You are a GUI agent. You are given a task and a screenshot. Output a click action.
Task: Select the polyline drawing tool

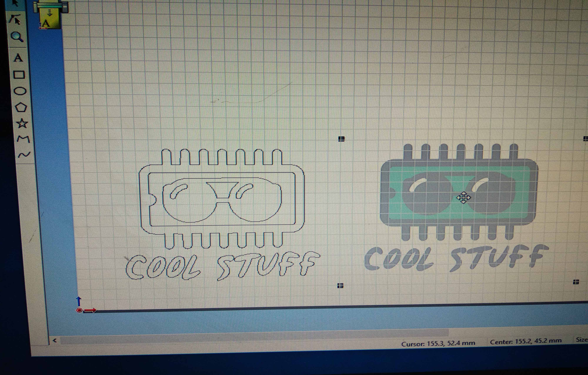(x=23, y=139)
